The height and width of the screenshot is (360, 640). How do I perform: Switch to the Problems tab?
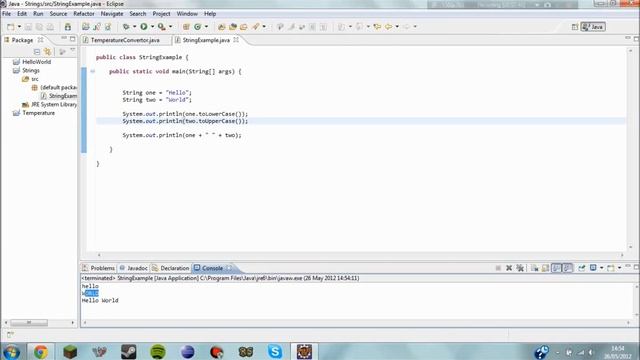[x=99, y=268]
